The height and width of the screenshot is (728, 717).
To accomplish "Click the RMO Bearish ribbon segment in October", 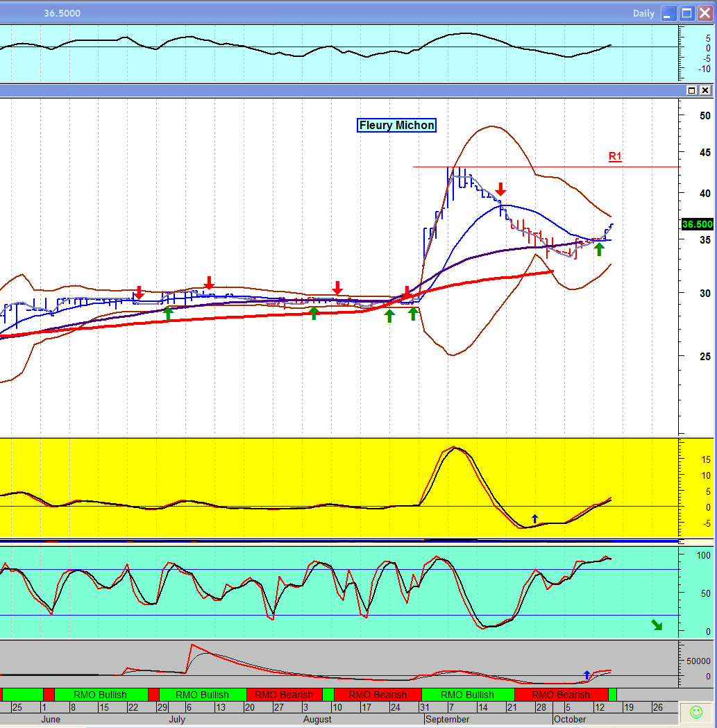I will pos(561,695).
